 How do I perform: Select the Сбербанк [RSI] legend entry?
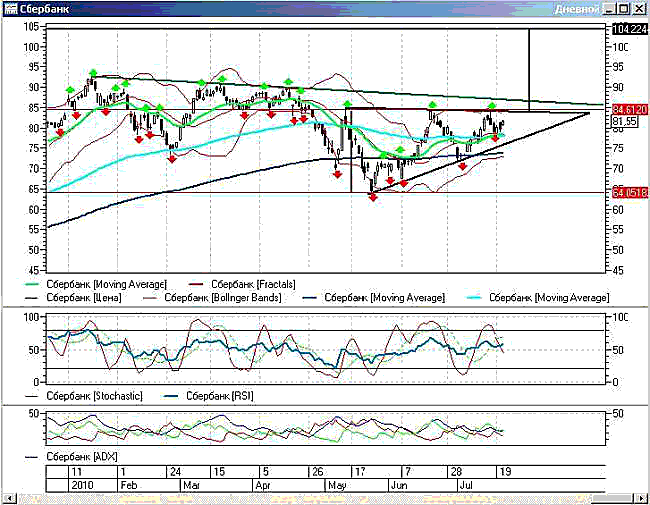(207, 396)
